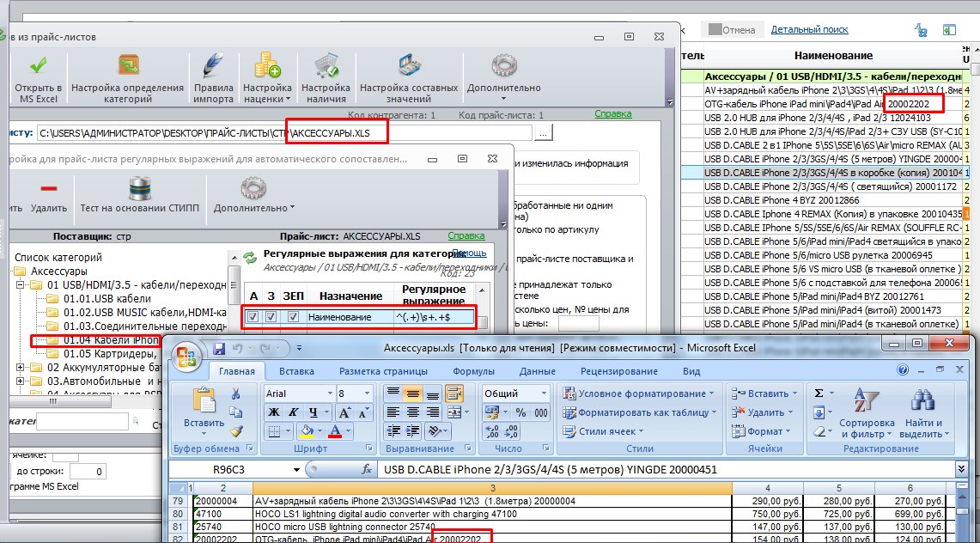Switch to Excel 'Рецензирование' tab
Screen dimensions: 980x543
click(618, 371)
